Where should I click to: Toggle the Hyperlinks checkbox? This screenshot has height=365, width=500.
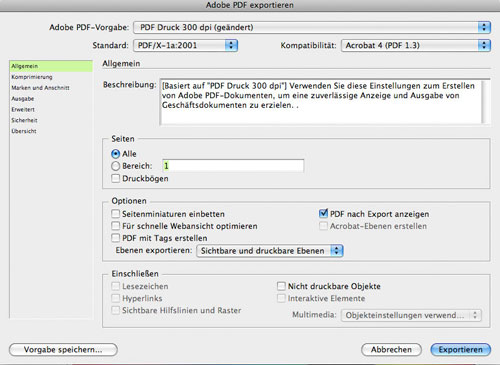pos(115,298)
